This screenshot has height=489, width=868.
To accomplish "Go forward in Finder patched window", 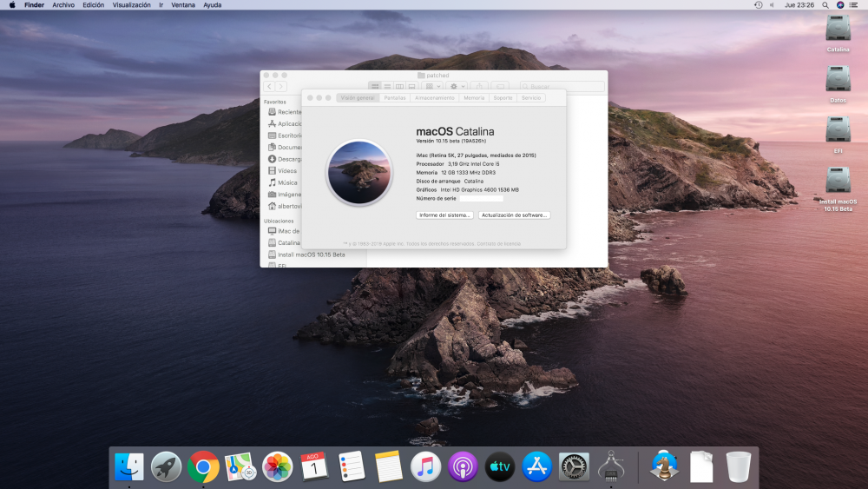I will (281, 86).
